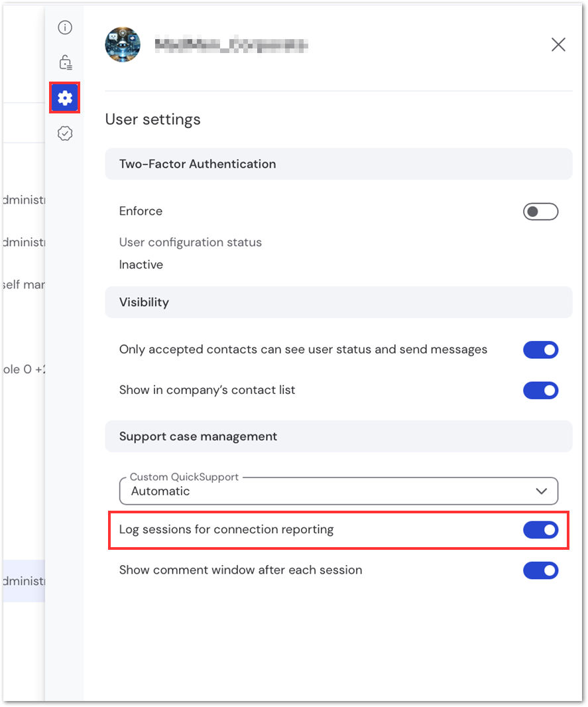Screen dimensions: 588x707
Task: Toggle Enforce two-factor authentication
Action: [540, 212]
